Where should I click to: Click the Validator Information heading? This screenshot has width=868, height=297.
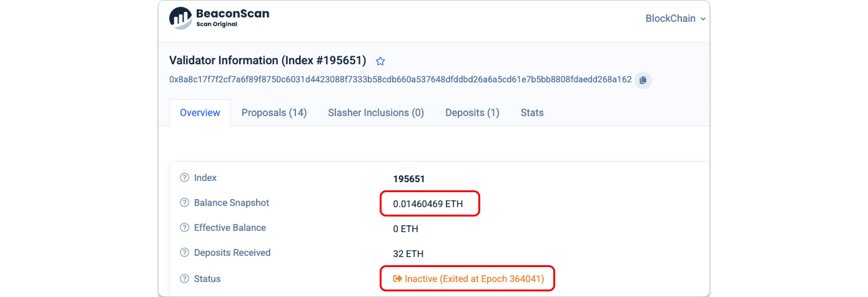tap(267, 61)
